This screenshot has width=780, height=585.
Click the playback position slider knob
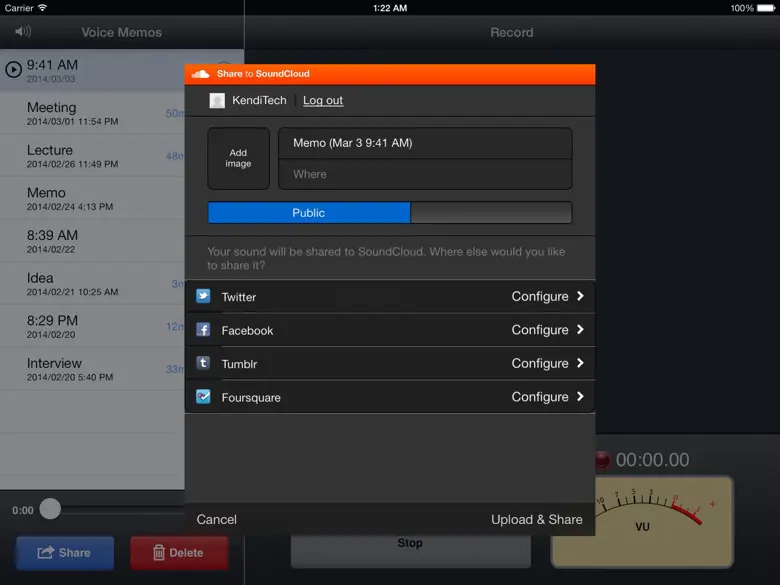50,509
